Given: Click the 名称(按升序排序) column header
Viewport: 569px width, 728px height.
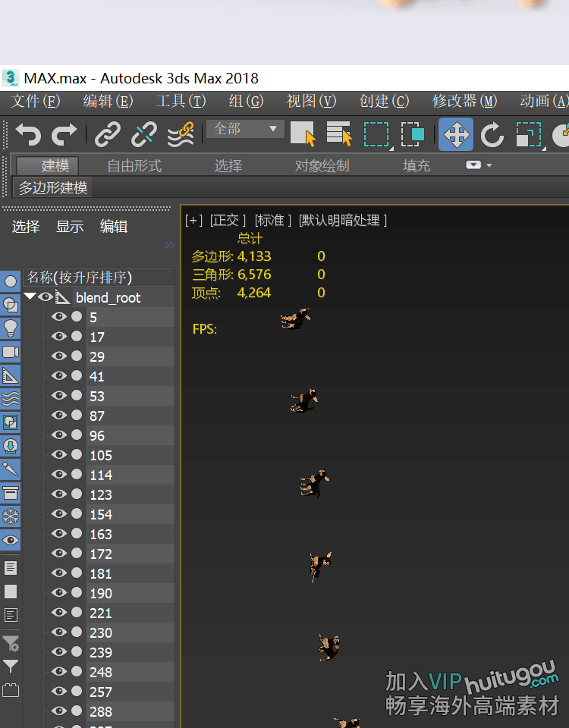Looking at the screenshot, I should [80, 277].
